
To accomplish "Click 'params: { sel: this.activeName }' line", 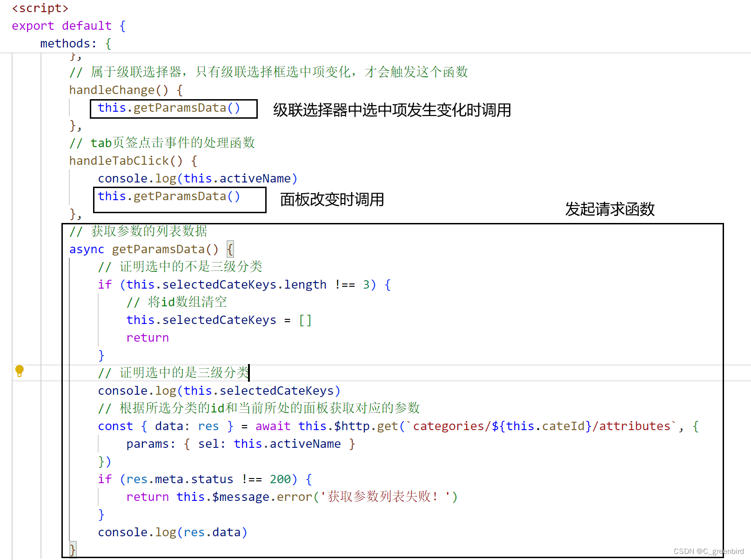I will 241,444.
